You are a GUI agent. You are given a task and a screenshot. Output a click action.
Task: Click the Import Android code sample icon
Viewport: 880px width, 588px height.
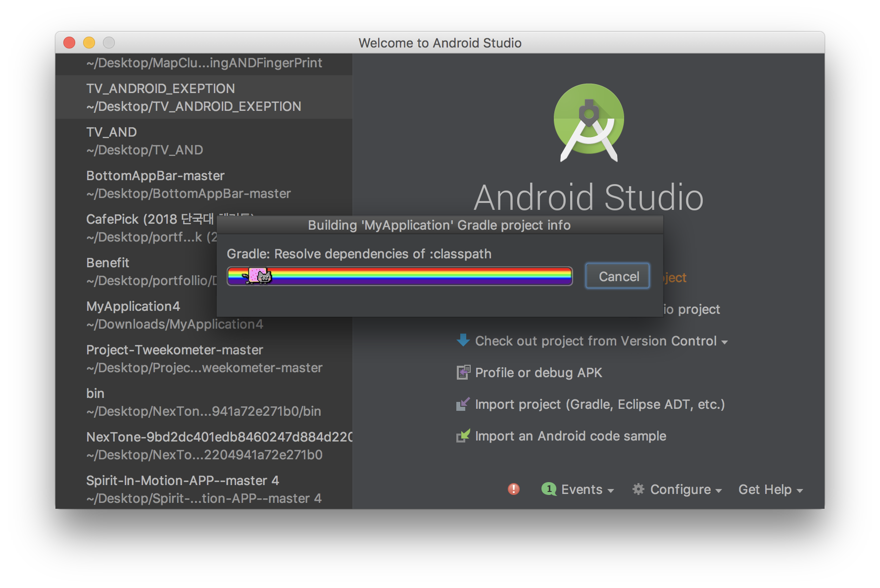463,436
